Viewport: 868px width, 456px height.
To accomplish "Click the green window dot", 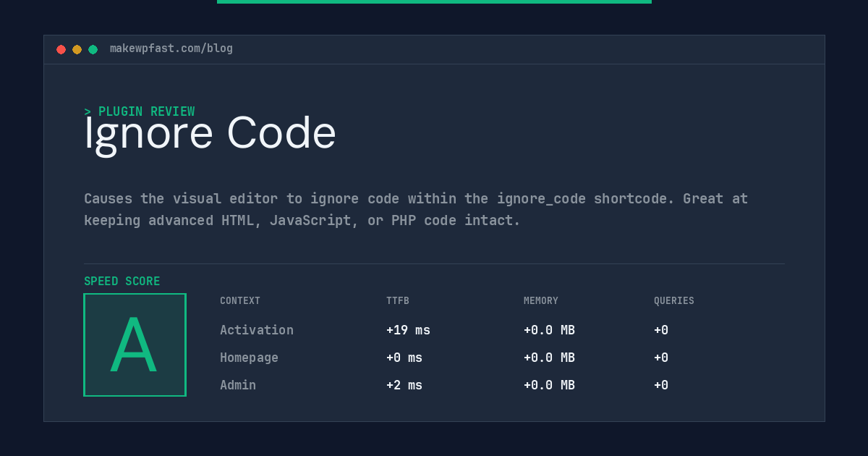I will (93, 49).
